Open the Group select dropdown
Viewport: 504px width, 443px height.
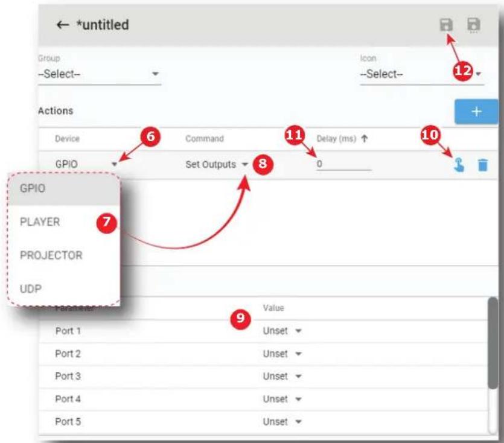tap(100, 74)
